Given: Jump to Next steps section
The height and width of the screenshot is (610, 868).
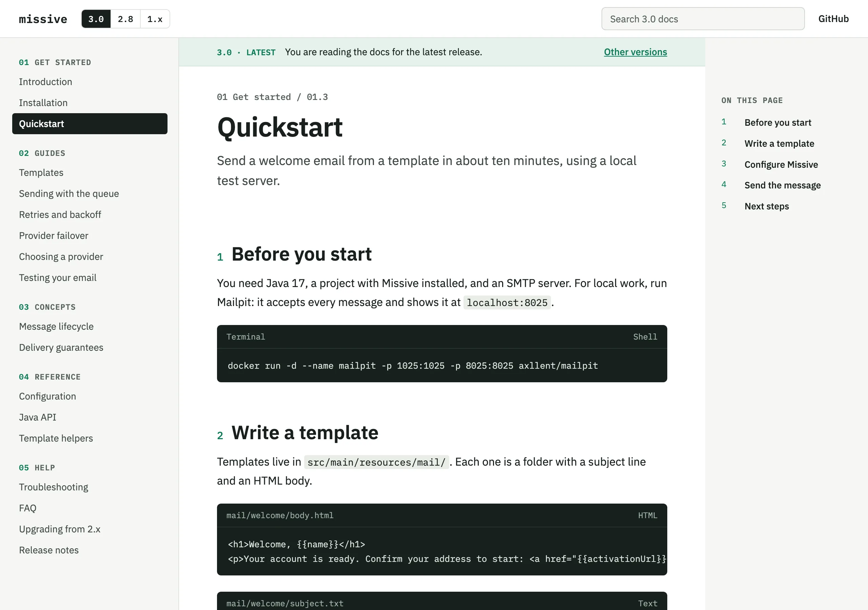Looking at the screenshot, I should (766, 206).
